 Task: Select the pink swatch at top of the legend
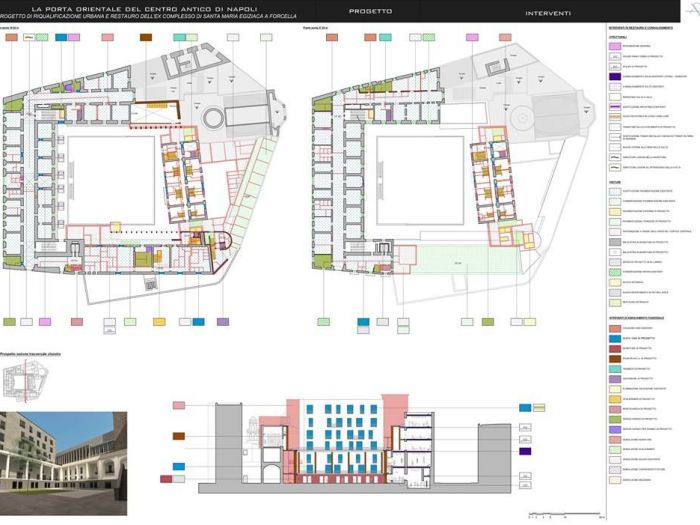pyautogui.click(x=614, y=45)
